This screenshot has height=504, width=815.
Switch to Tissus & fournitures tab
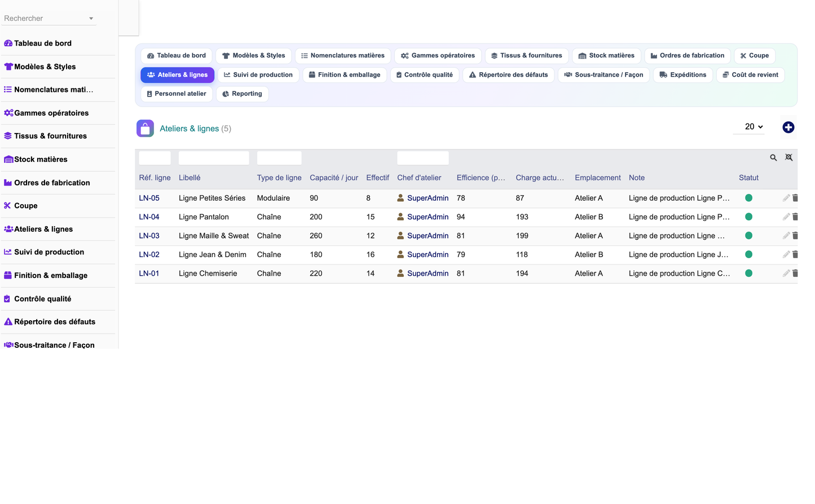526,56
